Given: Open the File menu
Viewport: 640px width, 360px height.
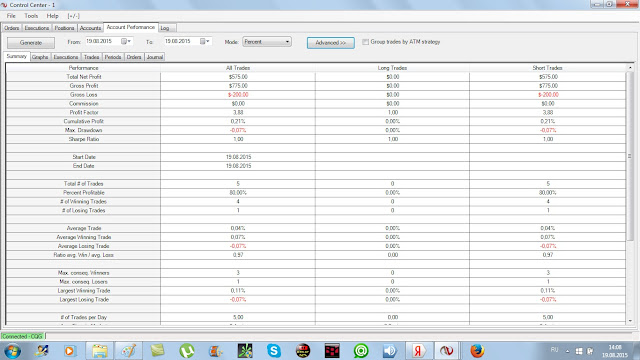Looking at the screenshot, I should pyautogui.click(x=11, y=16).
